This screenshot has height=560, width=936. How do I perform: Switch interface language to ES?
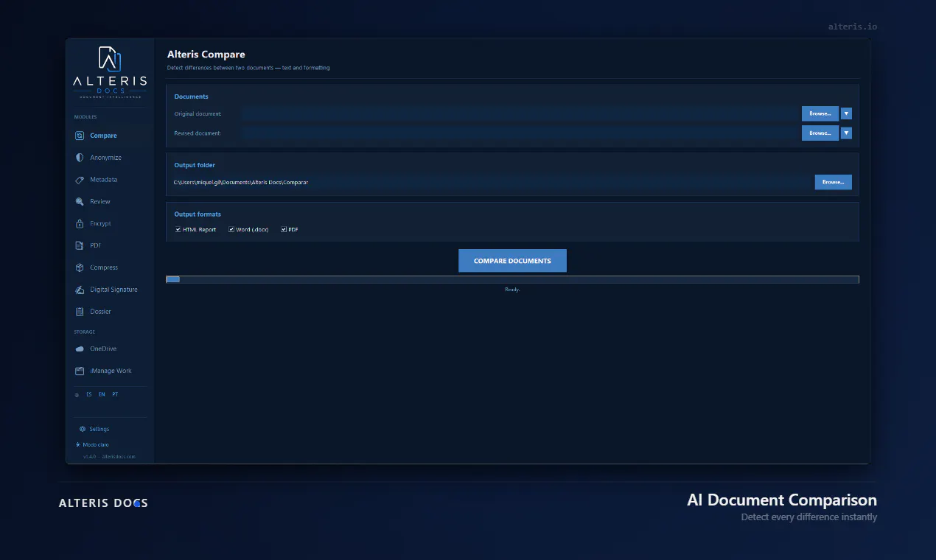click(89, 395)
